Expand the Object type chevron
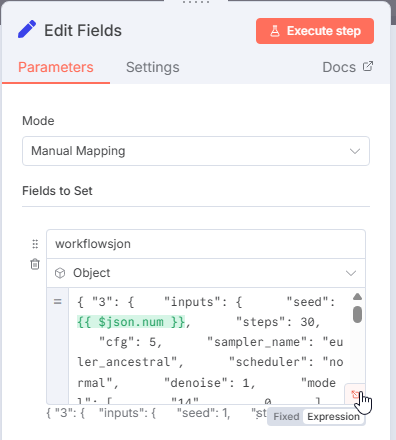This screenshot has height=440, width=396. 351,273
